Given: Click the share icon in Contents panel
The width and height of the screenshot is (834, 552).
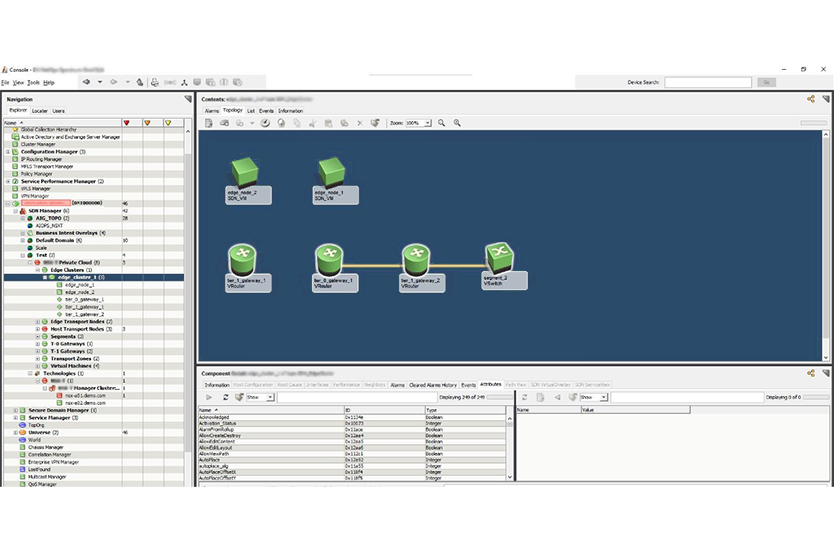Looking at the screenshot, I should pos(811,99).
